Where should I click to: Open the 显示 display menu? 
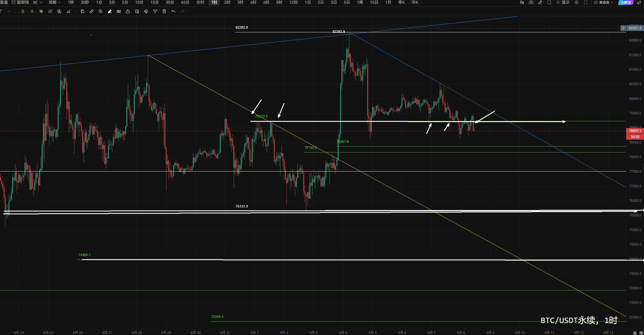[563, 2]
